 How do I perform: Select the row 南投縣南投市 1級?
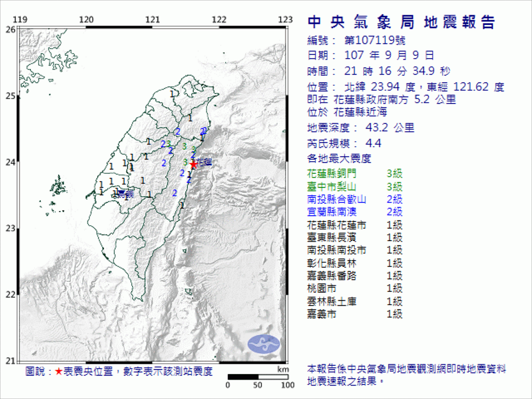pos(355,250)
